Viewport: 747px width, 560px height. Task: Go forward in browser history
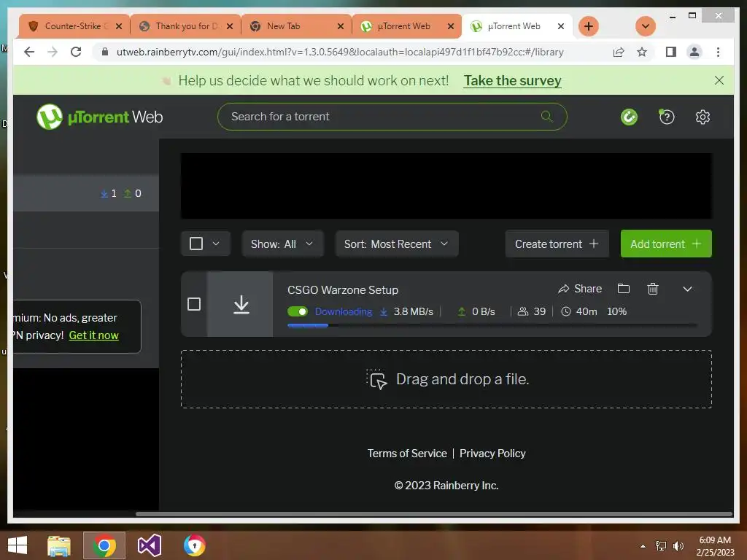[53, 52]
